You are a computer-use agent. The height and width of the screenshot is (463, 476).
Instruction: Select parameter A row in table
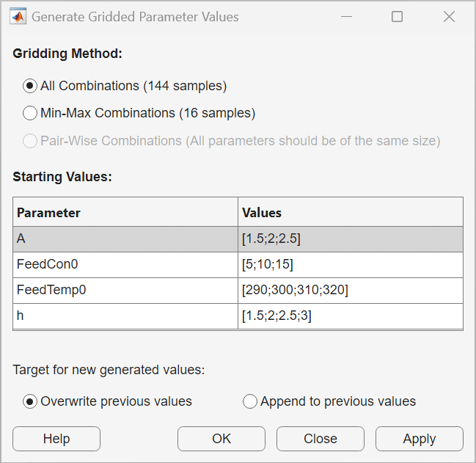tap(125, 239)
